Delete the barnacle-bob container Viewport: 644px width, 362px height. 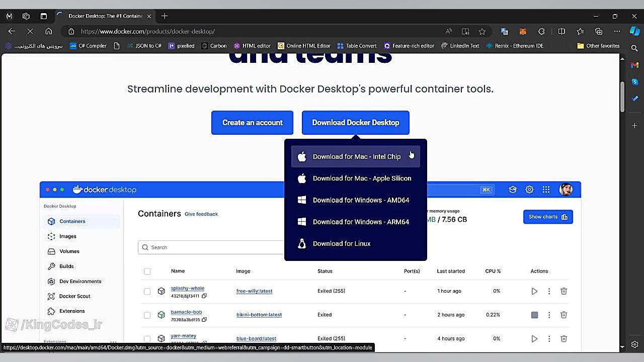coord(563,315)
